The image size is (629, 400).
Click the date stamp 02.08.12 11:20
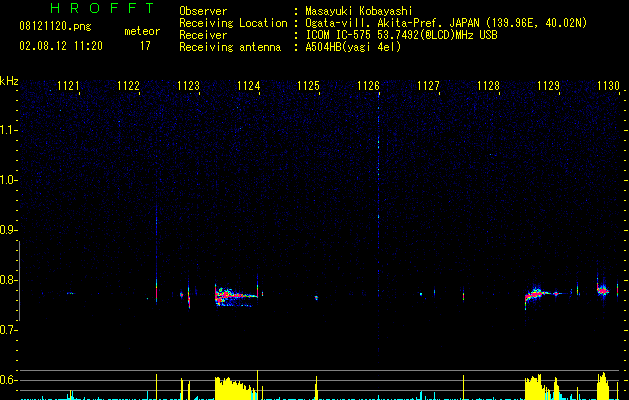61,46
